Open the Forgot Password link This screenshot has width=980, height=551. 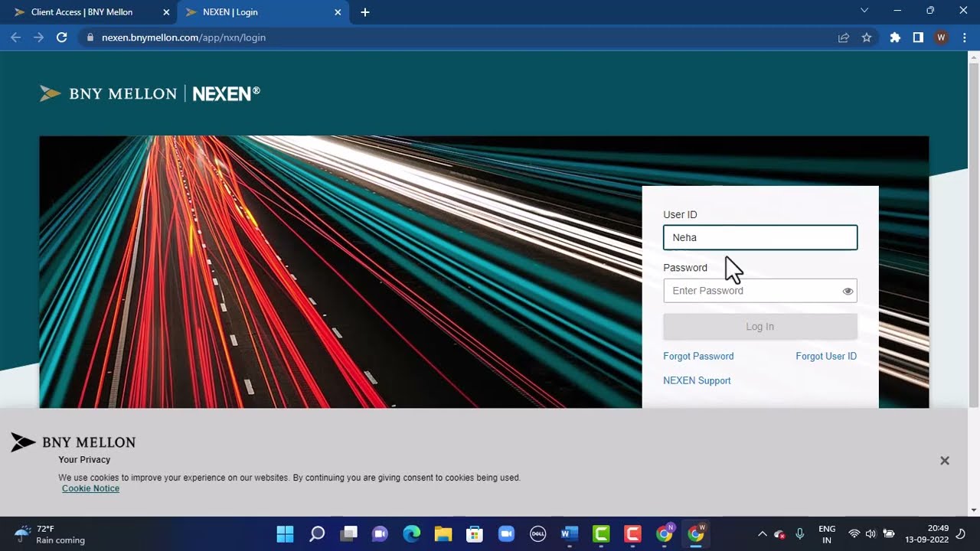point(698,357)
